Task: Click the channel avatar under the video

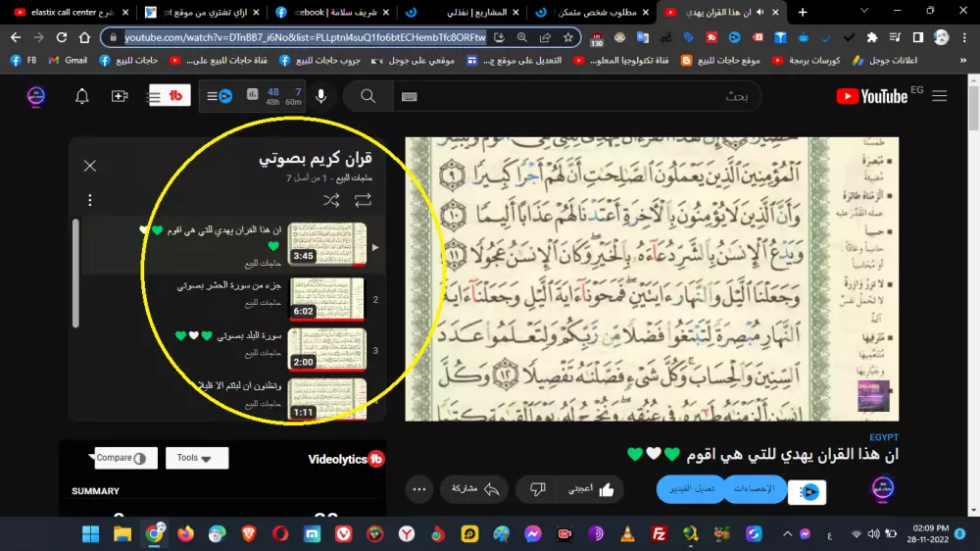Action: (x=883, y=488)
